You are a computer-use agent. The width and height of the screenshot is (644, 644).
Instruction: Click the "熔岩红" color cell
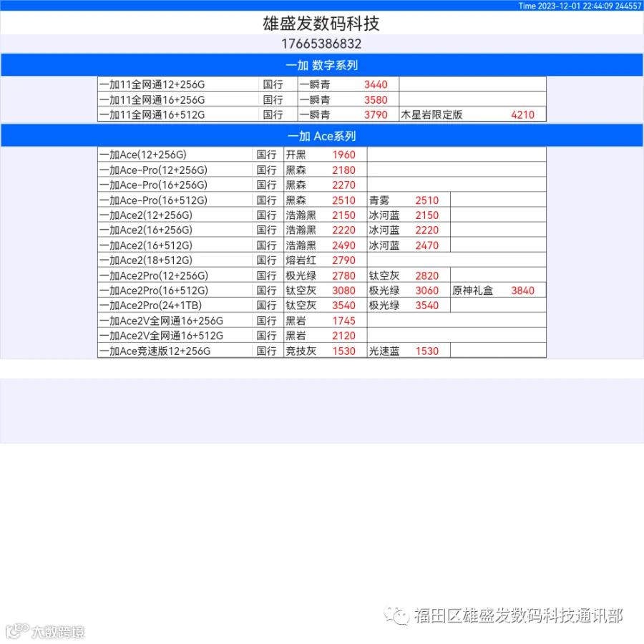(301, 260)
